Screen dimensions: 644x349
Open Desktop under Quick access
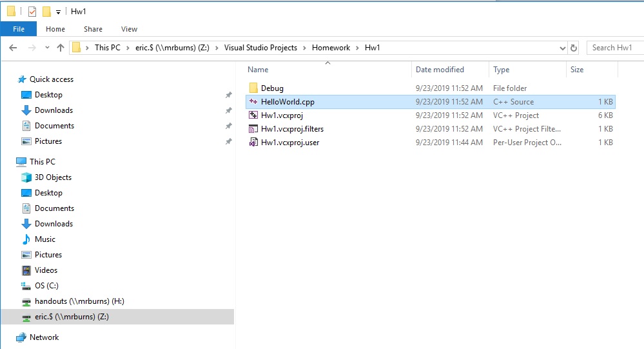tap(48, 95)
